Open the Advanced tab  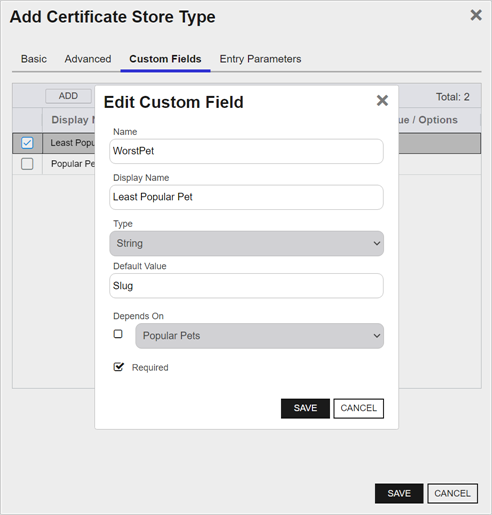click(88, 59)
